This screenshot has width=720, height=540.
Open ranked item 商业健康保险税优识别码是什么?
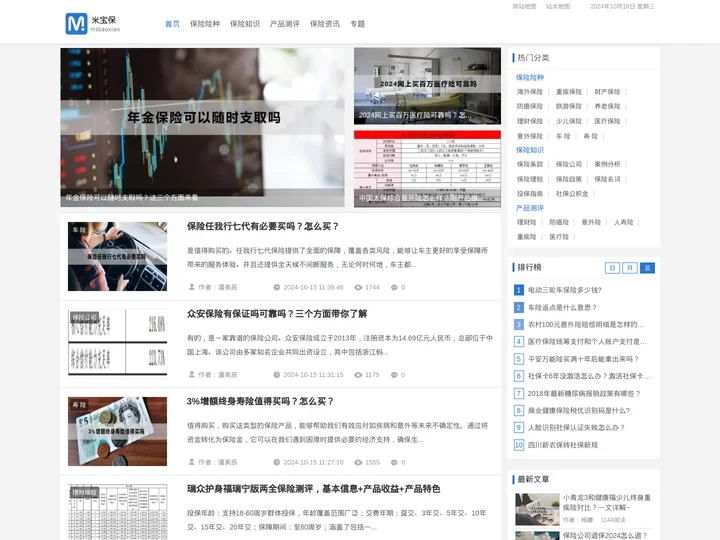[x=579, y=411]
